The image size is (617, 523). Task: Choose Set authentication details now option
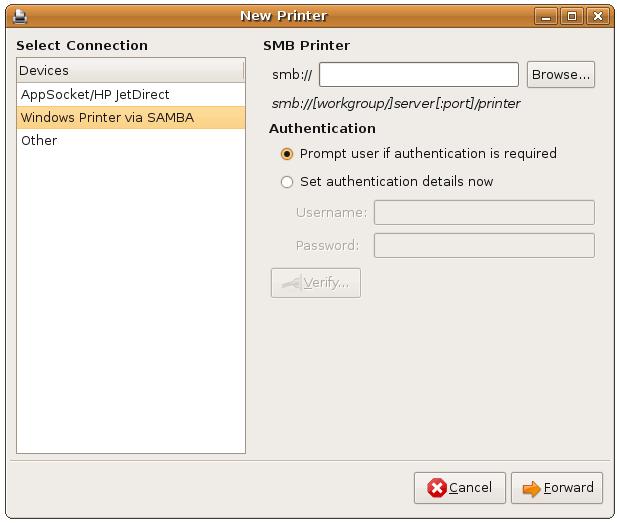(288, 182)
